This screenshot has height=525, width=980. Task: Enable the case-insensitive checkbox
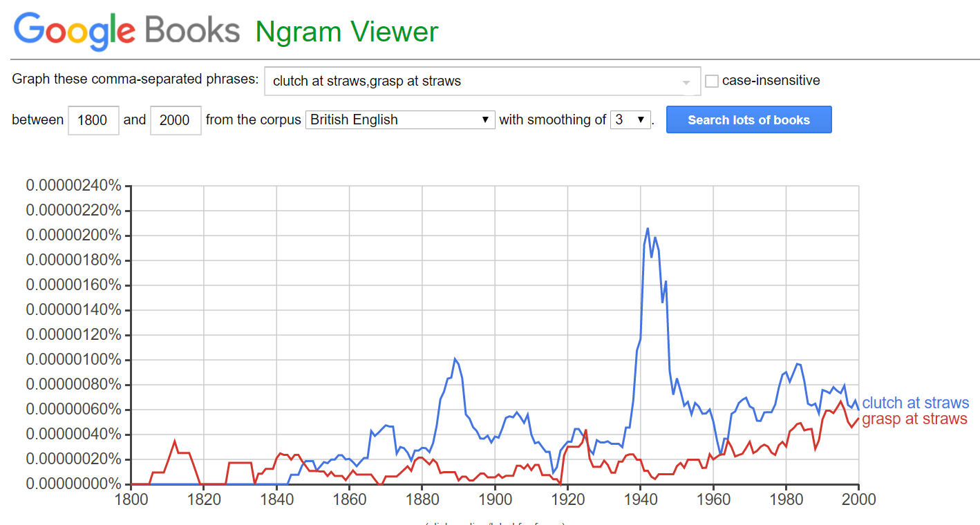point(712,80)
